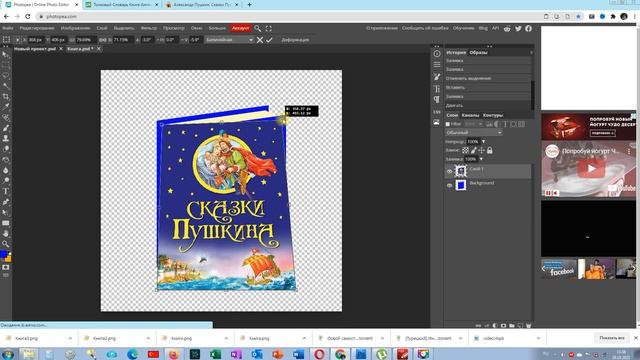Open the brush settings panel icon
Viewport: 640px width, 360px height.
(x=437, y=77)
